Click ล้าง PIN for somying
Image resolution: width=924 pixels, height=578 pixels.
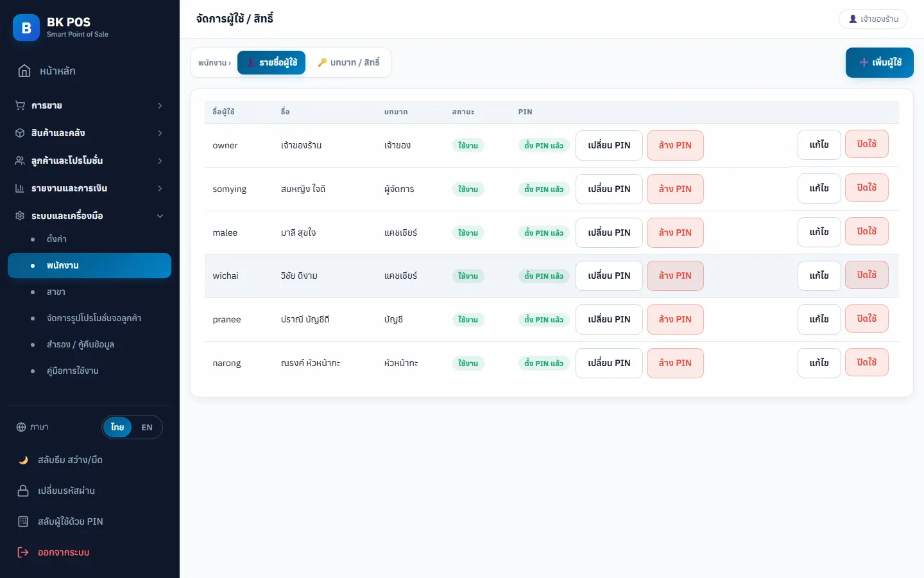pos(675,189)
